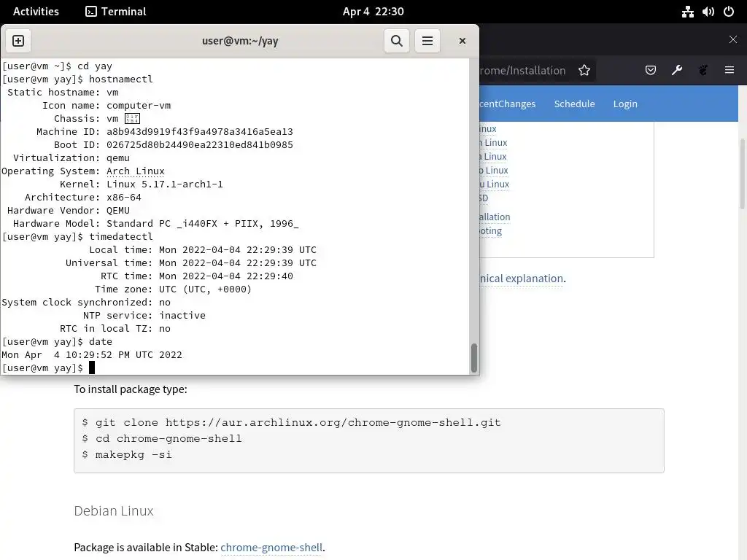This screenshot has width=747, height=560.
Task: Click the kernel version Linux 5.17.1-arch1-1
Action: point(165,184)
